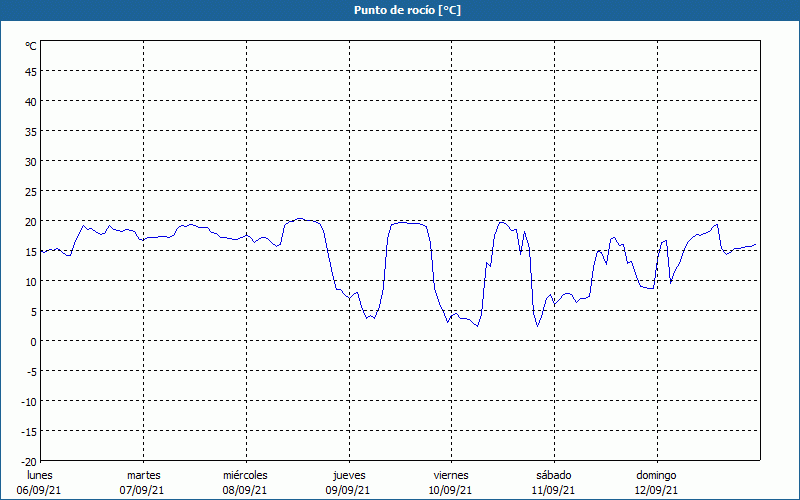This screenshot has width=800, height=500.
Task: Click the 06/09/21 date label
Action: point(40,490)
